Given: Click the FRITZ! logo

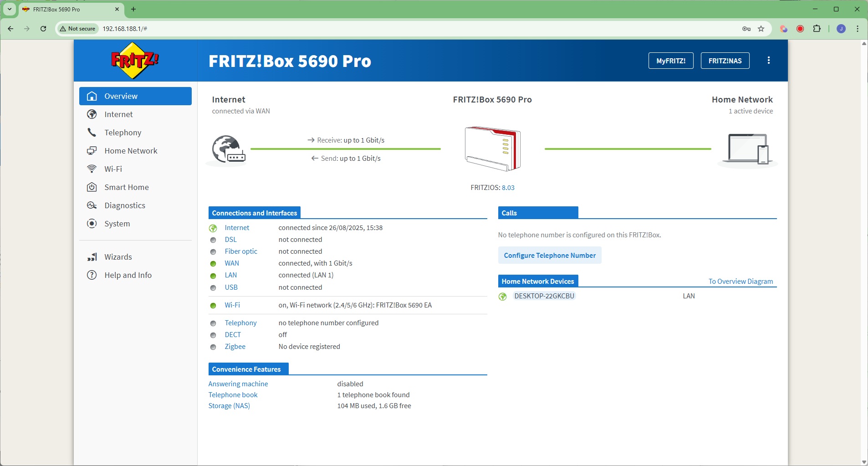Looking at the screenshot, I should (135, 61).
